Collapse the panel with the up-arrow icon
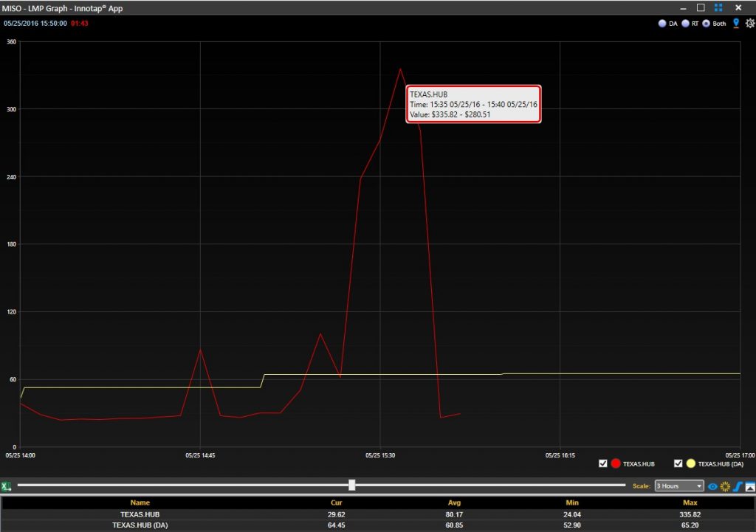Image resolution: width=756 pixels, height=532 pixels. [x=750, y=487]
